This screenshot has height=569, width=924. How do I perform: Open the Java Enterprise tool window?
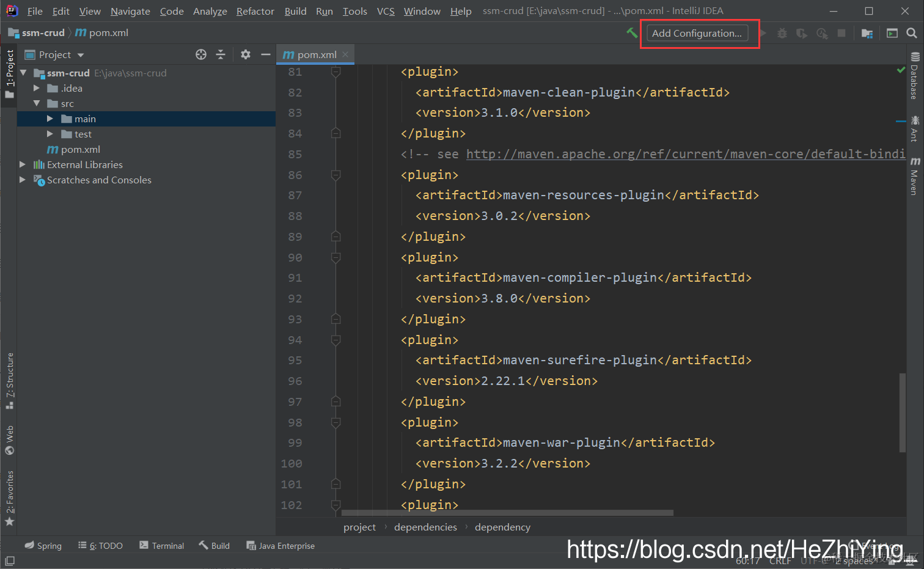tap(280, 546)
